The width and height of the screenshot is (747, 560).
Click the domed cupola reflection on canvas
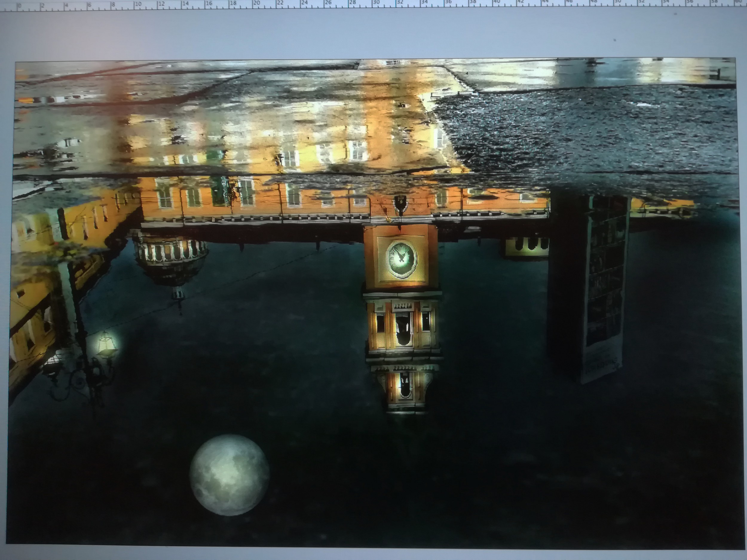[171, 262]
